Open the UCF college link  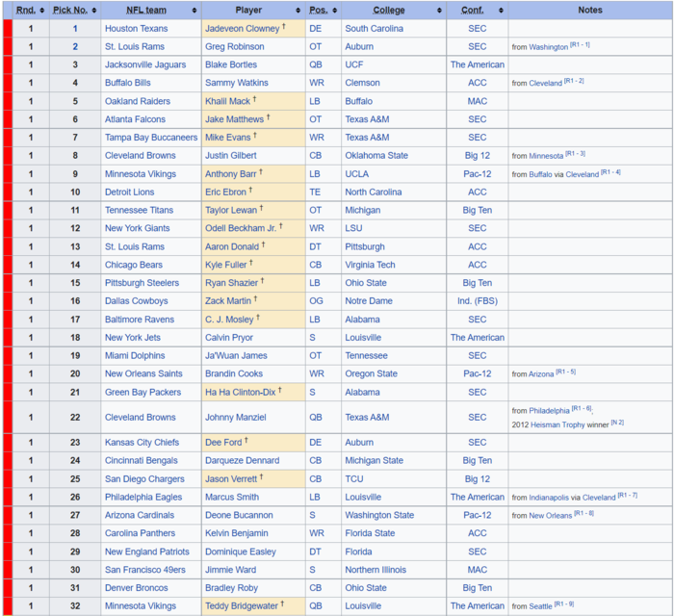354,65
